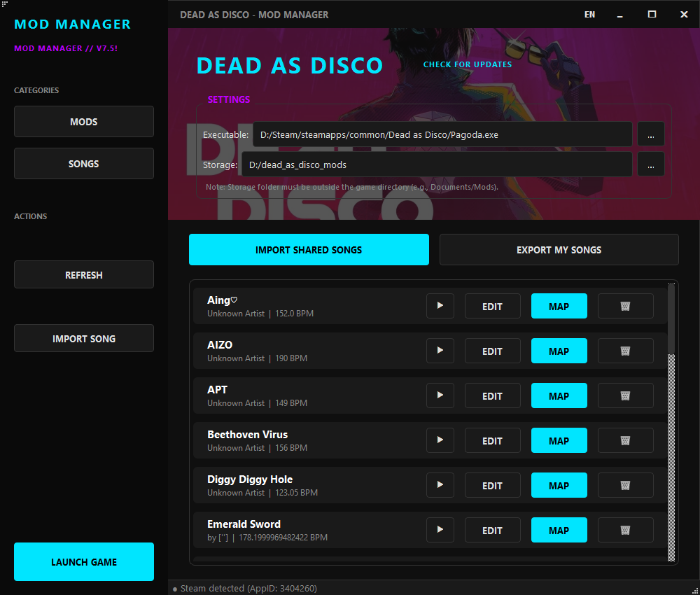
Task: Click the Steam detected status message
Action: [x=248, y=588]
